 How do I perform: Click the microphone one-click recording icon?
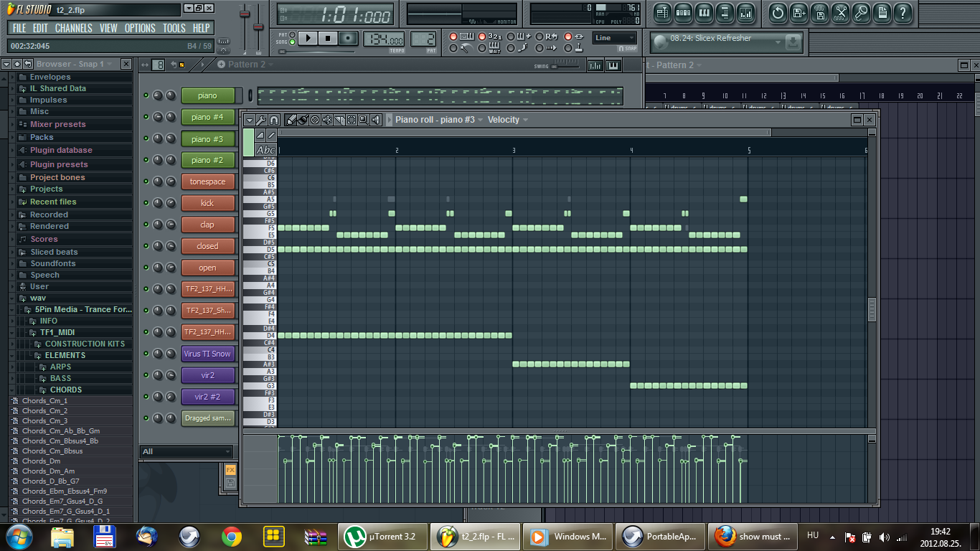click(x=861, y=12)
